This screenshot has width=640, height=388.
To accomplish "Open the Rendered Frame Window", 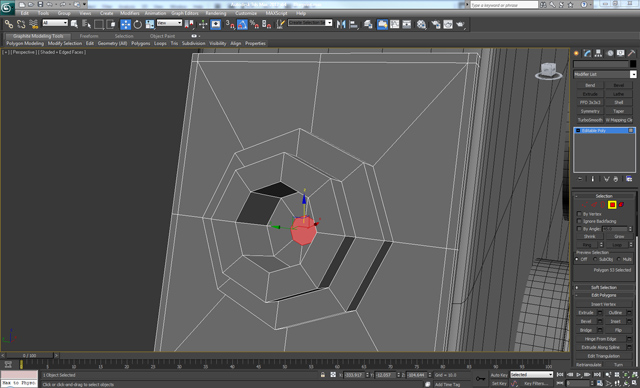I will coord(448,24).
